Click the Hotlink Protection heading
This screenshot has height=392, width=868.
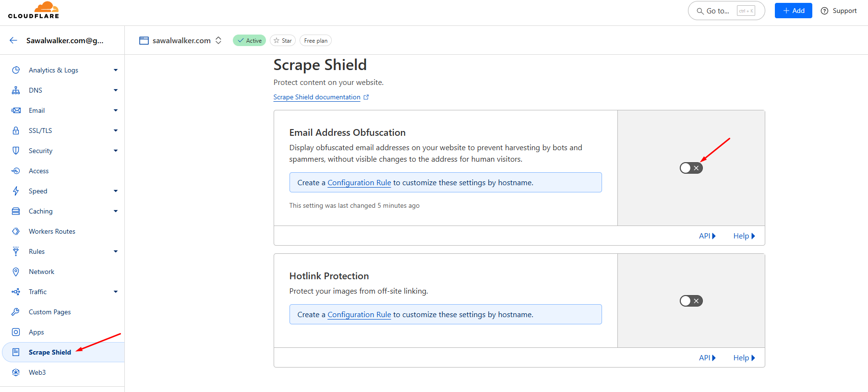(x=329, y=276)
